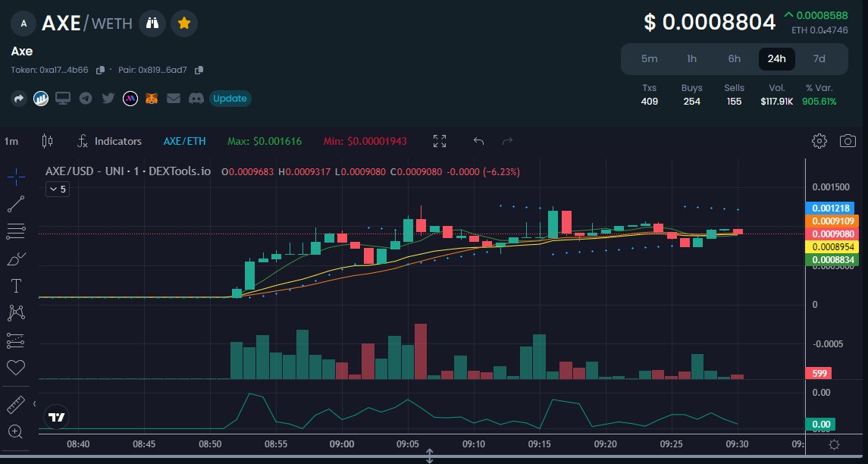Undo the last chart action
The width and height of the screenshot is (868, 464).
479,141
